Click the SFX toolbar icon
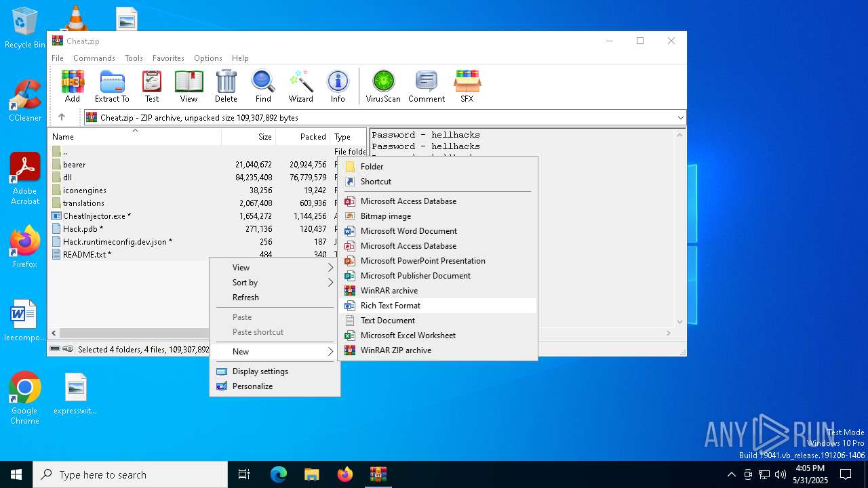Image resolution: width=868 pixels, height=488 pixels. (x=467, y=86)
